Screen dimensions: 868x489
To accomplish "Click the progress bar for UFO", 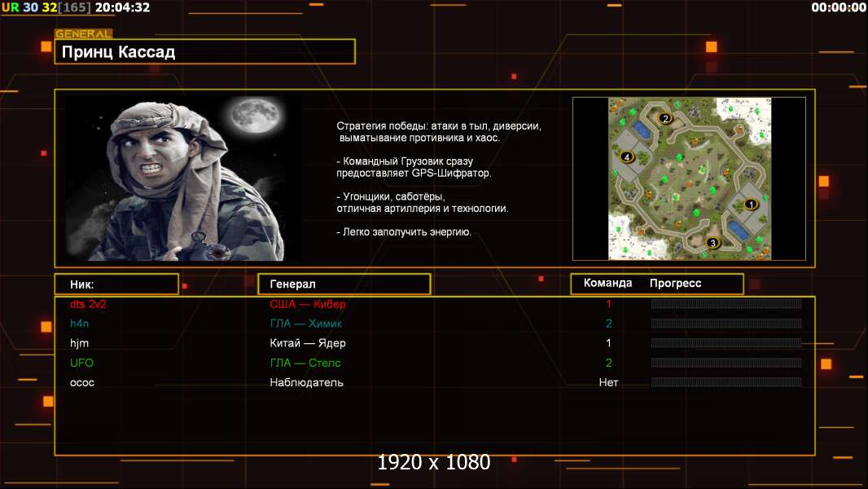I will (726, 363).
